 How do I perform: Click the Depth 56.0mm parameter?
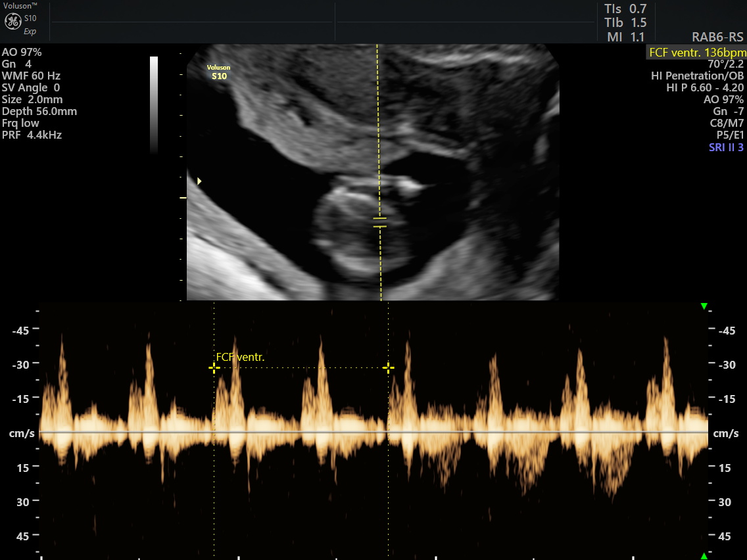coord(39,112)
